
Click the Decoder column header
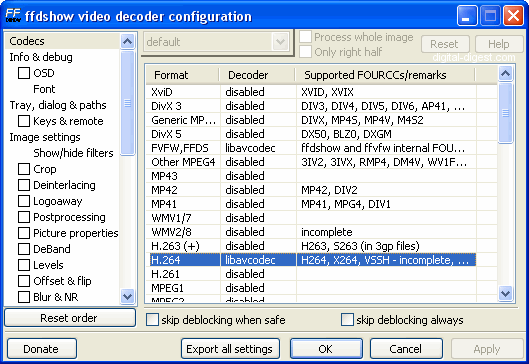(x=257, y=75)
